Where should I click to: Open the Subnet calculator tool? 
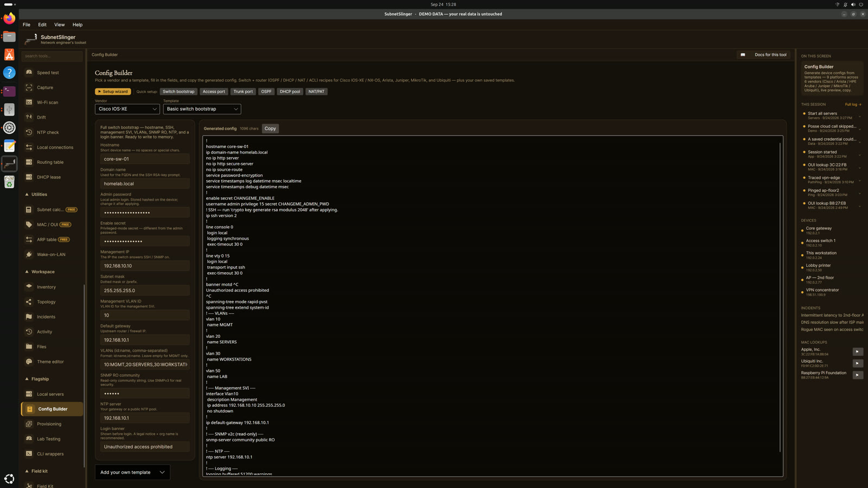(52, 210)
